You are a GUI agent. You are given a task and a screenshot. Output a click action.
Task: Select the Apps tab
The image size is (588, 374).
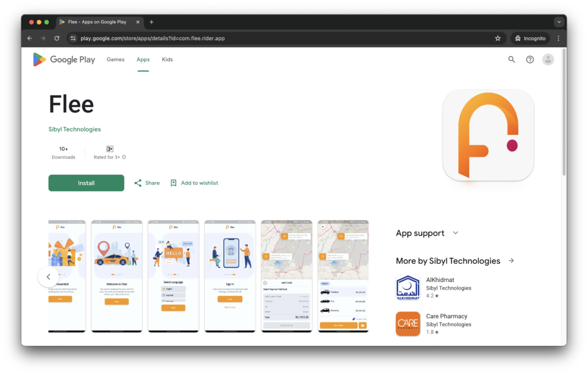tap(143, 59)
